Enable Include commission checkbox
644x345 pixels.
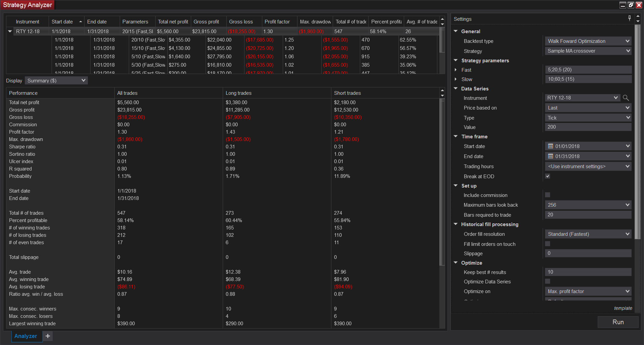point(547,195)
